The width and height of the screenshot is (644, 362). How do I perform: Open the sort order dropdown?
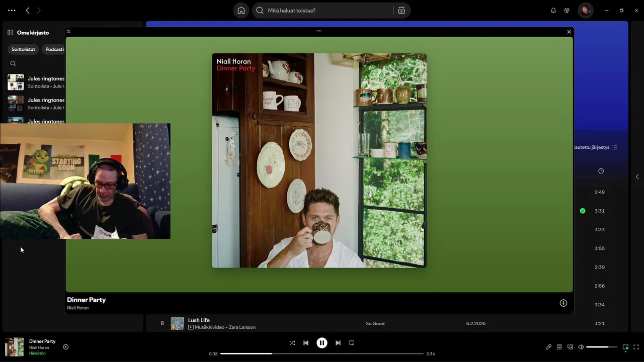point(597,147)
